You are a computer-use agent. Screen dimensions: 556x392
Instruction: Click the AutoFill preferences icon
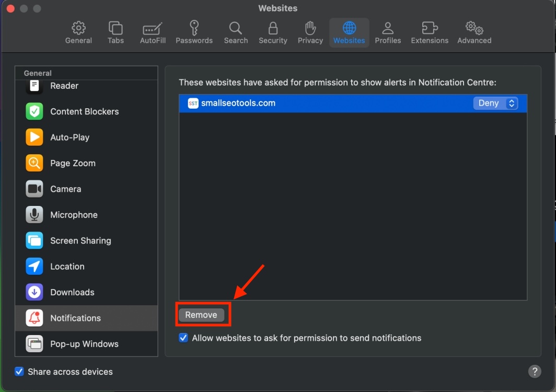tap(152, 32)
